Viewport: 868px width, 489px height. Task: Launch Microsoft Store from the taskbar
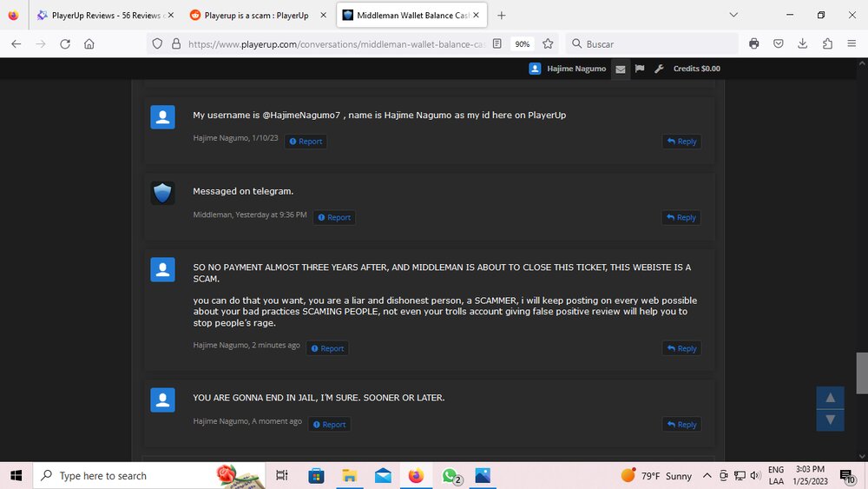click(x=316, y=476)
